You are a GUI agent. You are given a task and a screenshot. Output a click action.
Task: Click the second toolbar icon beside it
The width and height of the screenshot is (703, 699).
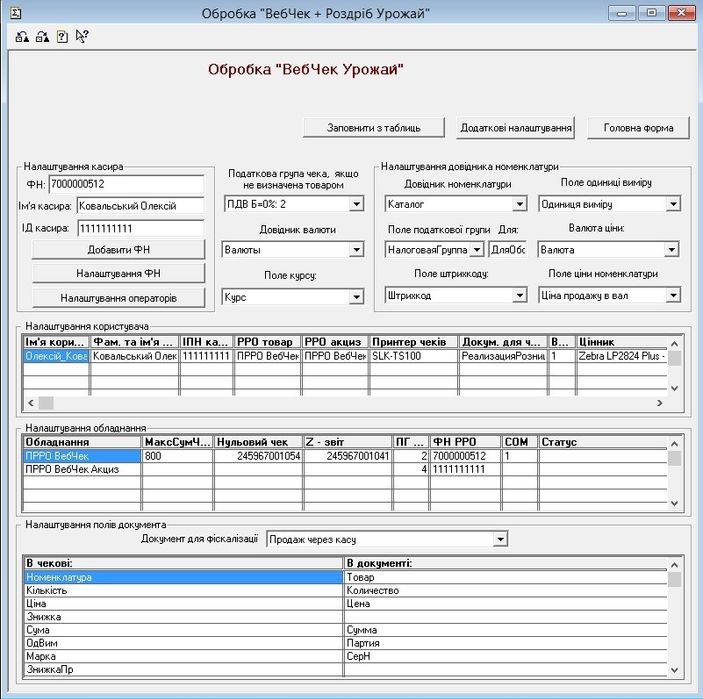click(x=43, y=37)
